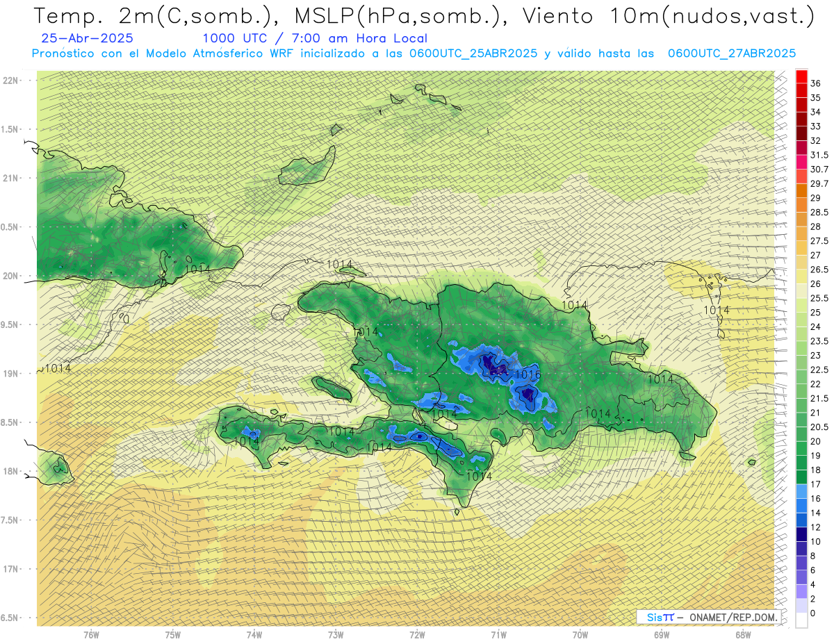Image resolution: width=834 pixels, height=644 pixels.
Task: Click the top bright red legend swatch above 36
Action: pos(801,76)
